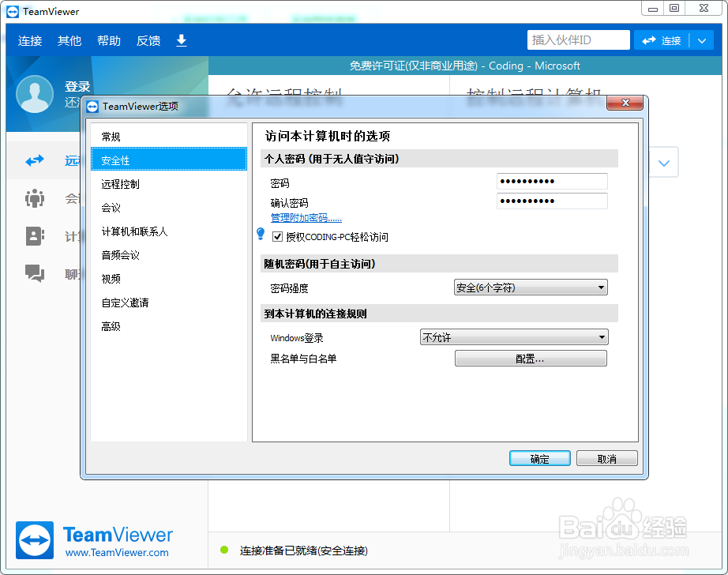Image resolution: width=728 pixels, height=575 pixels.
Task: Select 视频 category
Action: tap(169, 279)
